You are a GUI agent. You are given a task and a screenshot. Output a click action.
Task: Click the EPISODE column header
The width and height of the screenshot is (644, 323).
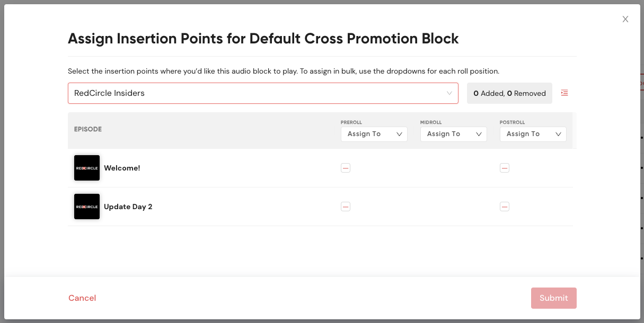click(88, 129)
